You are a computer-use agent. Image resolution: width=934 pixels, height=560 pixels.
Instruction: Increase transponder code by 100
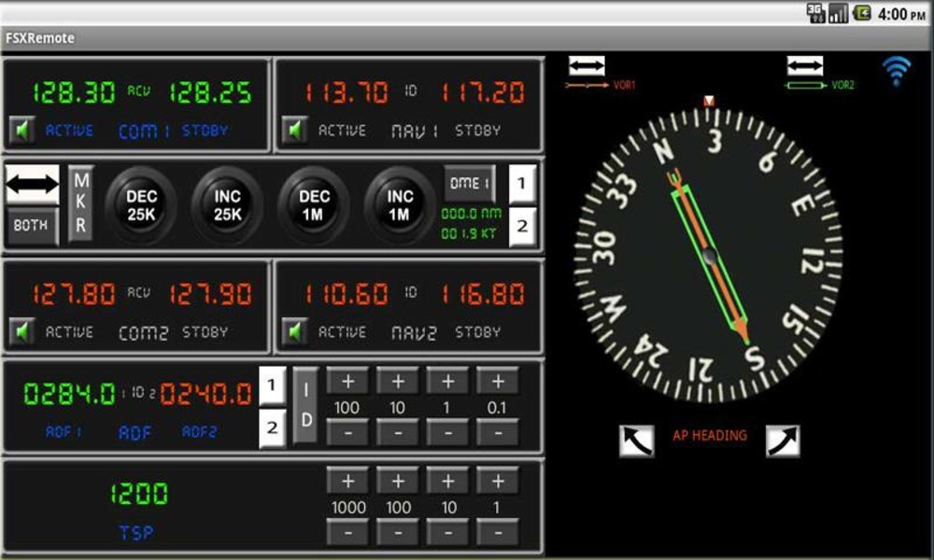coord(398,481)
